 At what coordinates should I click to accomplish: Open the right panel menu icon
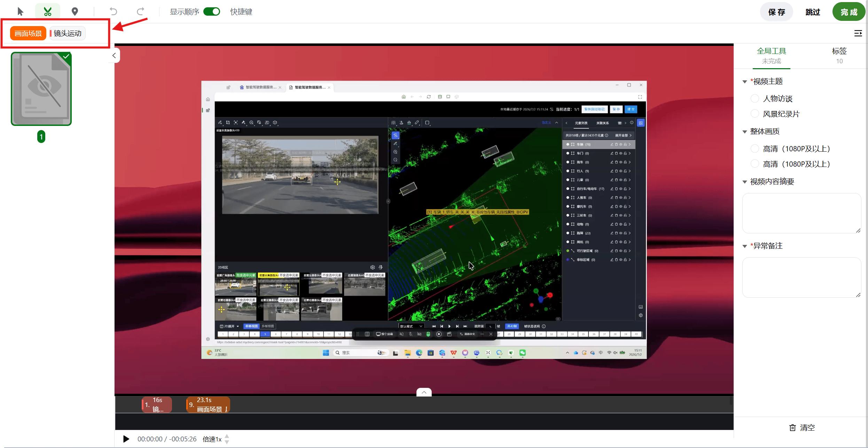(858, 33)
